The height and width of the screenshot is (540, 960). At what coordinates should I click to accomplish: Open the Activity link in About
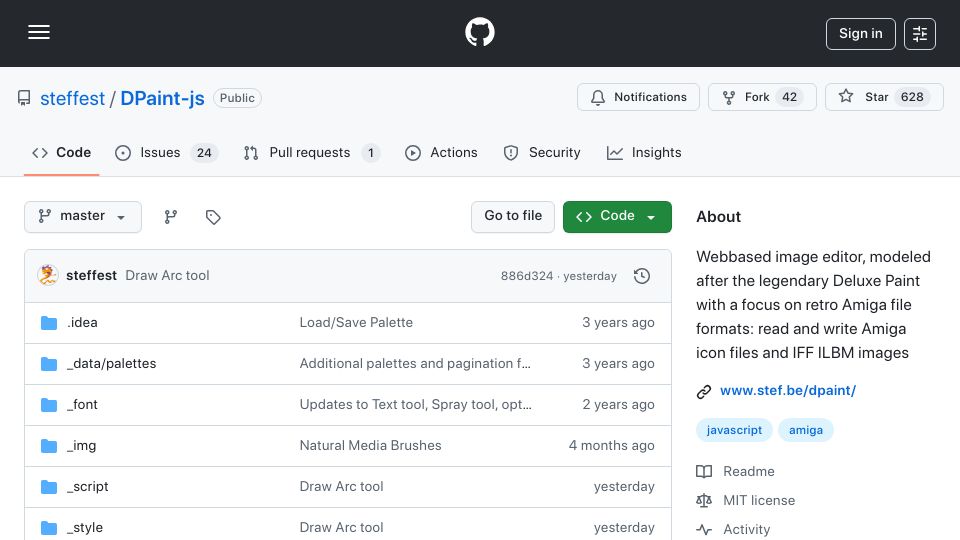point(746,529)
